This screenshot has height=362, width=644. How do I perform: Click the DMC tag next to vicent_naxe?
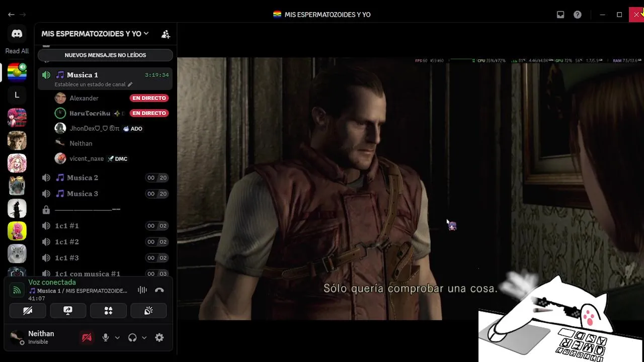(x=118, y=159)
